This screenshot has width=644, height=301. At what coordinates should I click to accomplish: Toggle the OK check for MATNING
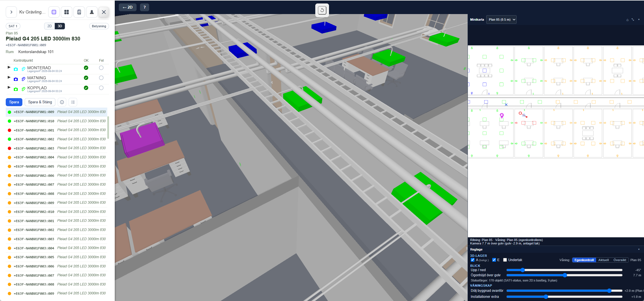pos(86,78)
